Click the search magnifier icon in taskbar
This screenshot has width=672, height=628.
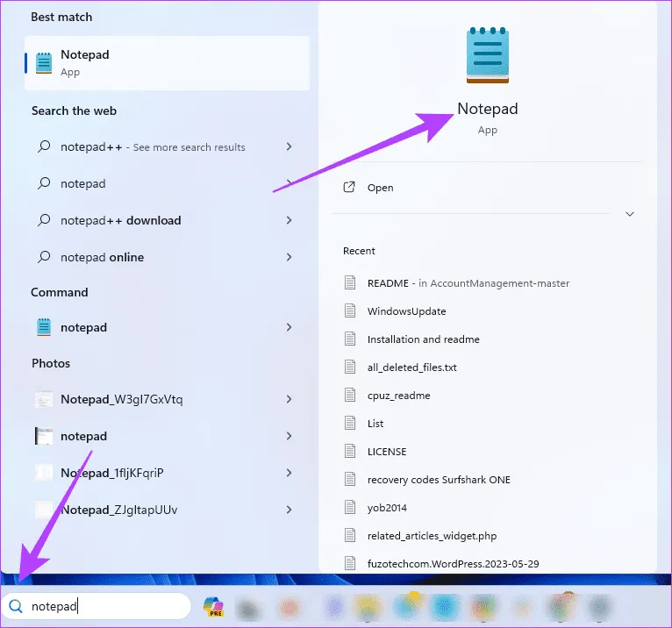(x=16, y=606)
